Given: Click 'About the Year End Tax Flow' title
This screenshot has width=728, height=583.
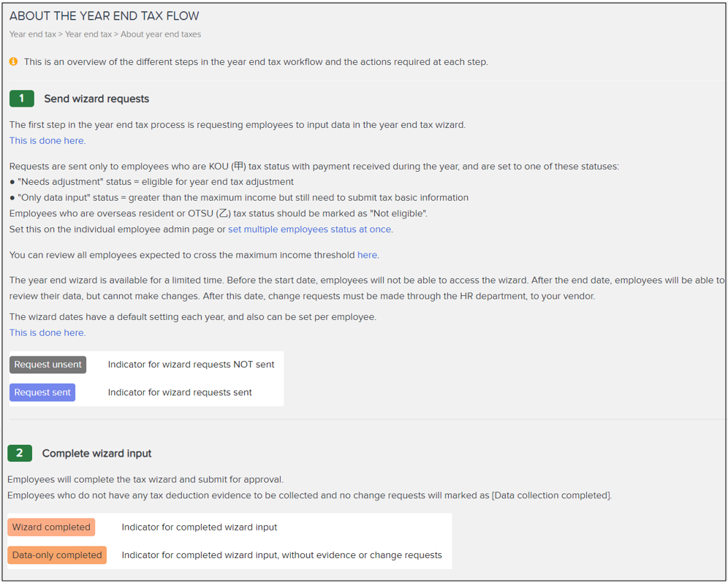Looking at the screenshot, I should (104, 16).
